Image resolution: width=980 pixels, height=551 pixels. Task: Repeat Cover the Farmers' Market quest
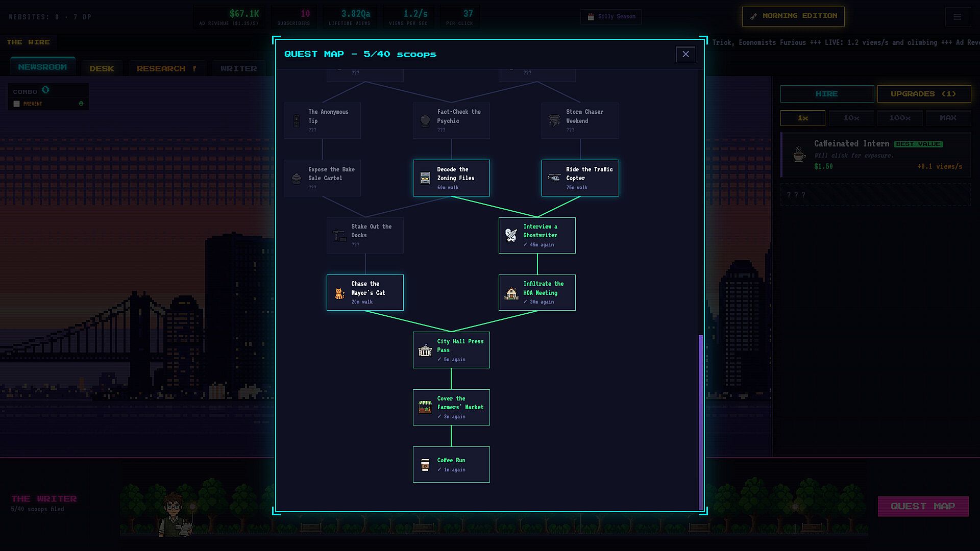(x=451, y=407)
